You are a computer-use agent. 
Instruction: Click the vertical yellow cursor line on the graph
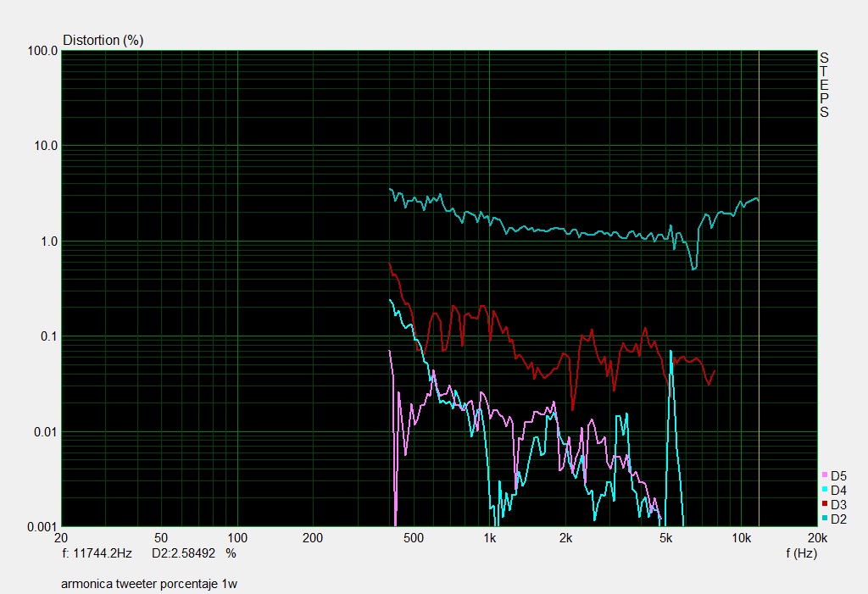click(759, 339)
